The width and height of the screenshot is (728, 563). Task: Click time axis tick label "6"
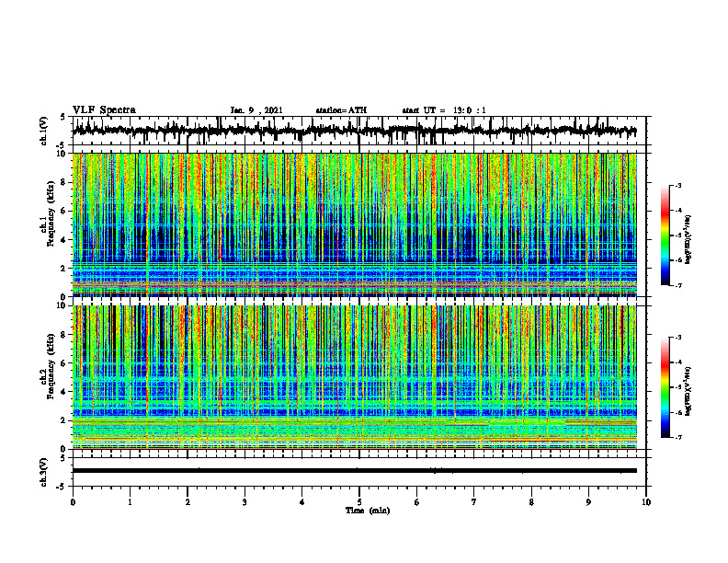[417, 502]
